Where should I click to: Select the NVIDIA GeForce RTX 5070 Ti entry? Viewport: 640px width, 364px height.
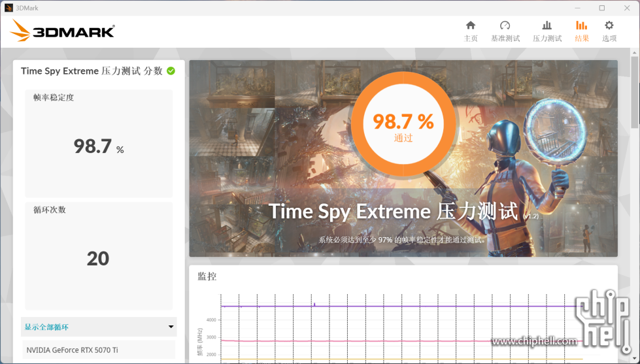click(x=99, y=350)
